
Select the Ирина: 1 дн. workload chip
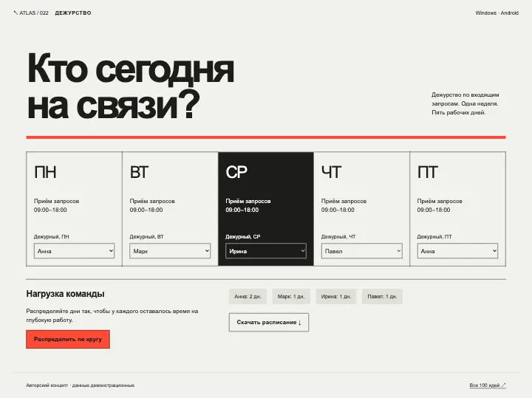point(336,296)
